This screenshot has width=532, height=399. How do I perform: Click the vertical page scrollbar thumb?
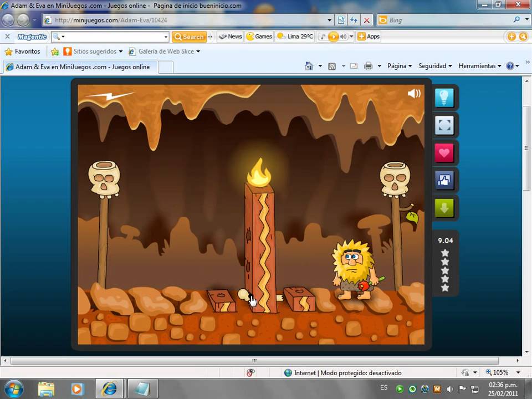tap(526, 148)
